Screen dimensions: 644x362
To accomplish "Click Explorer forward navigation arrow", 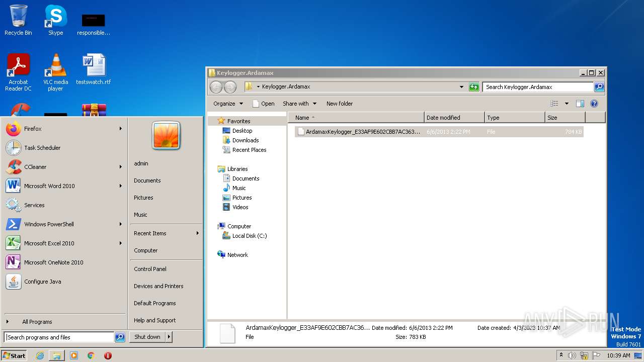I will coord(230,87).
